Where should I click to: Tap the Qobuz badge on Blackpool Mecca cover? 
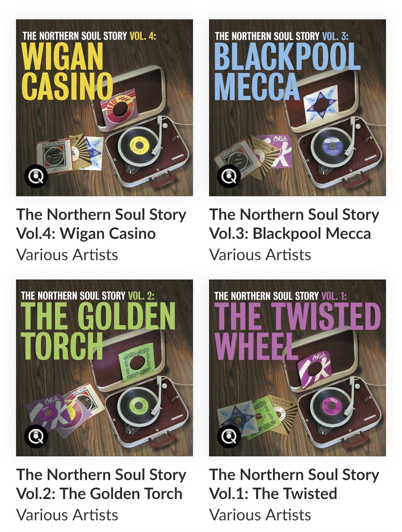[229, 176]
